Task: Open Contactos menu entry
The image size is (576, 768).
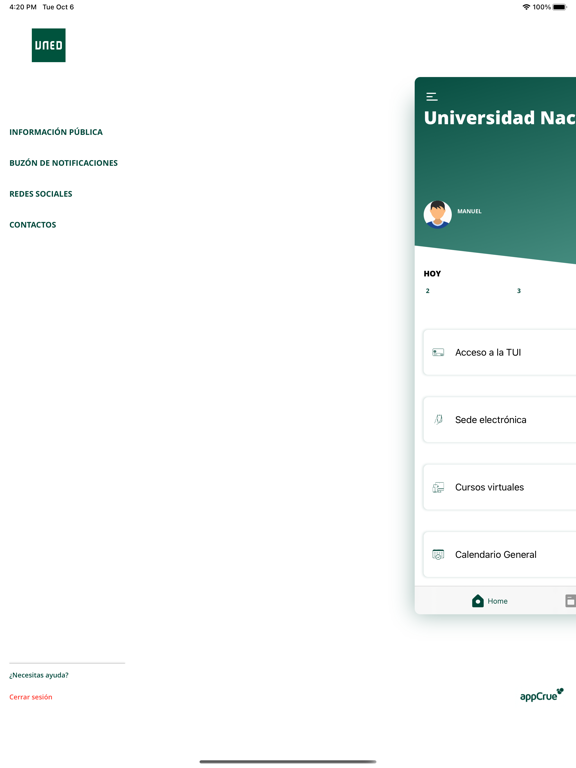Action: click(x=33, y=225)
